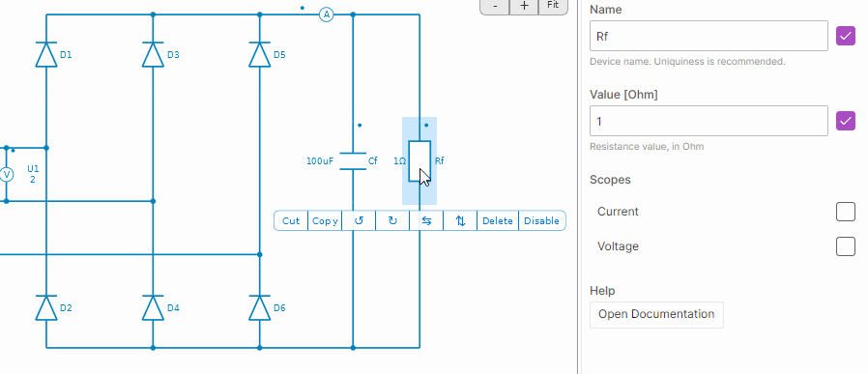Image resolution: width=868 pixels, height=374 pixels.
Task: Select diode D6 in the schematic
Action: pos(260,307)
